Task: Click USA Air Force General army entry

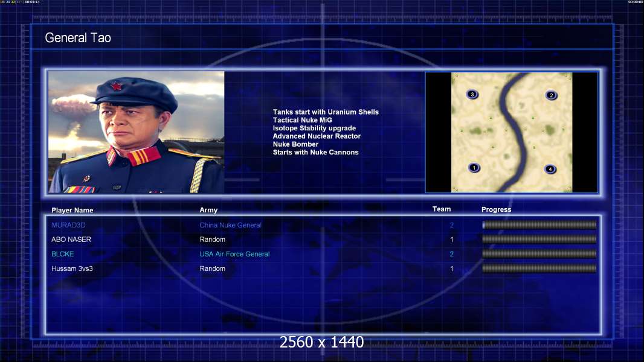Action: click(234, 254)
